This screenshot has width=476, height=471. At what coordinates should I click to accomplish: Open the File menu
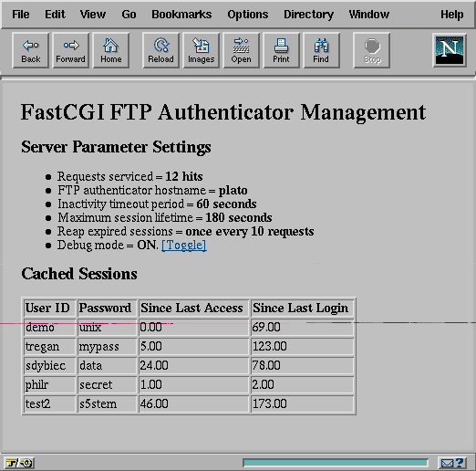pos(21,15)
